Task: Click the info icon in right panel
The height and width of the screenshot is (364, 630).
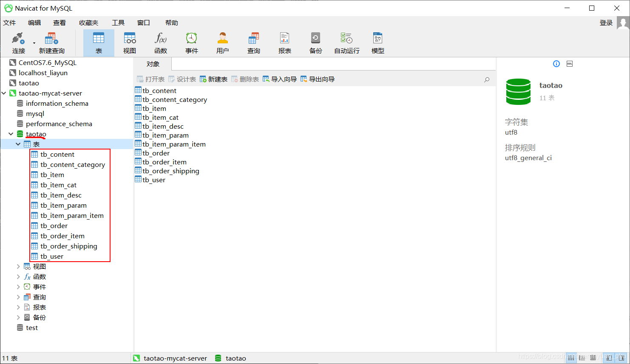Action: [556, 64]
